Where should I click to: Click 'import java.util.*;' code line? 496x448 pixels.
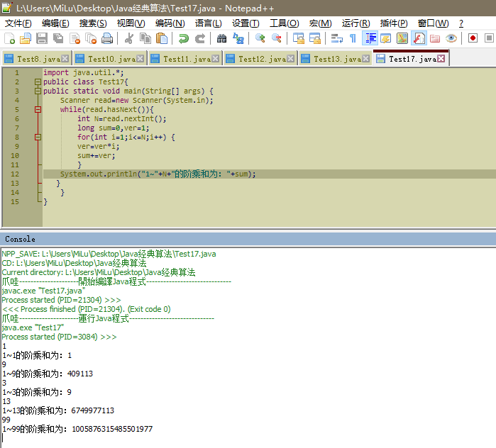click(x=84, y=73)
